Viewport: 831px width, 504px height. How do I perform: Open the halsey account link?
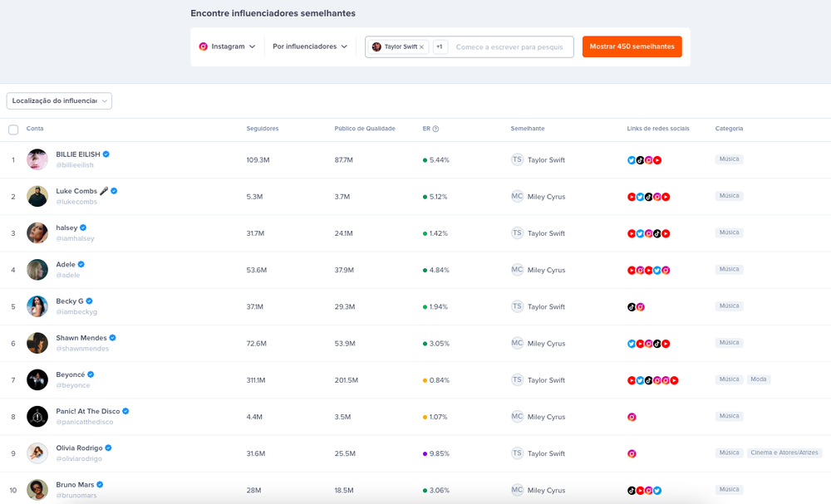(66, 228)
